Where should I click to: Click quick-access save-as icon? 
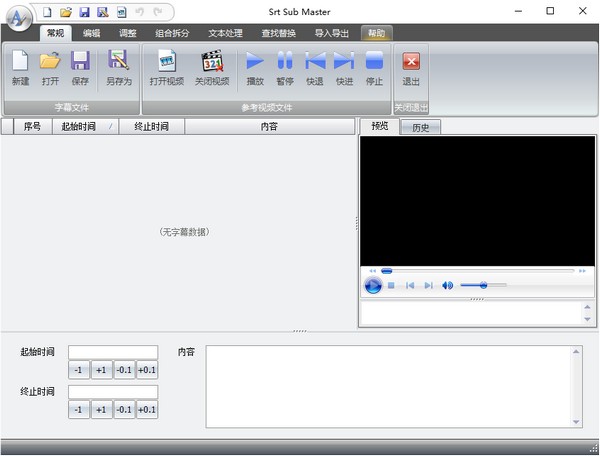coord(103,12)
